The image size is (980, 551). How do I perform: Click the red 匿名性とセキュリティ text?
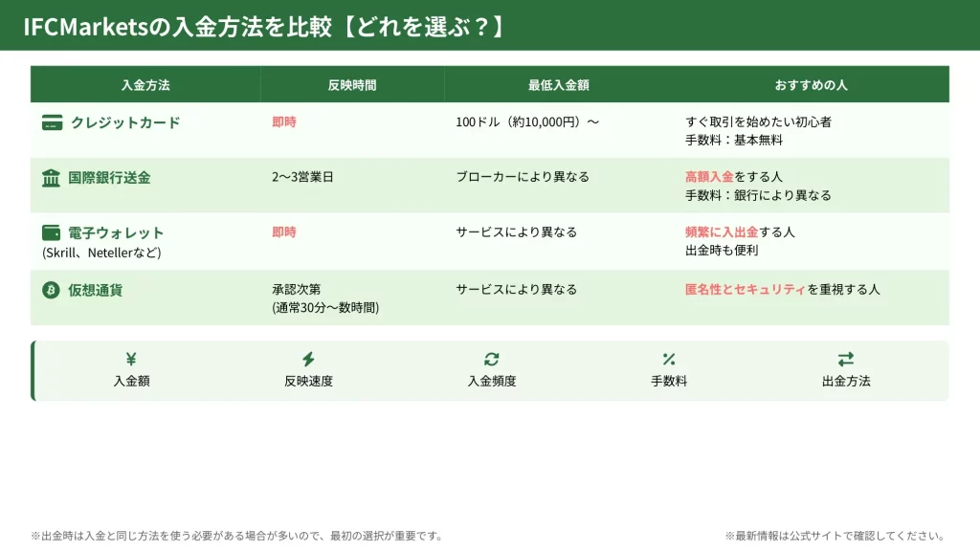[746, 289]
